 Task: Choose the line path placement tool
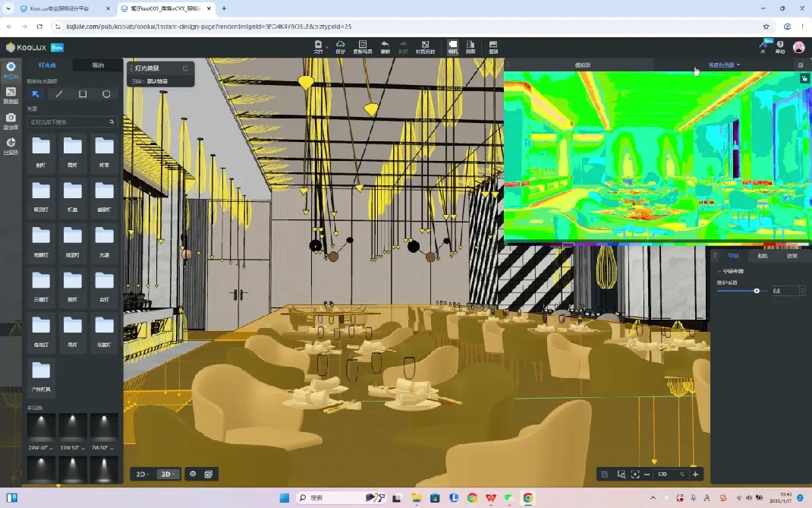[x=59, y=94]
